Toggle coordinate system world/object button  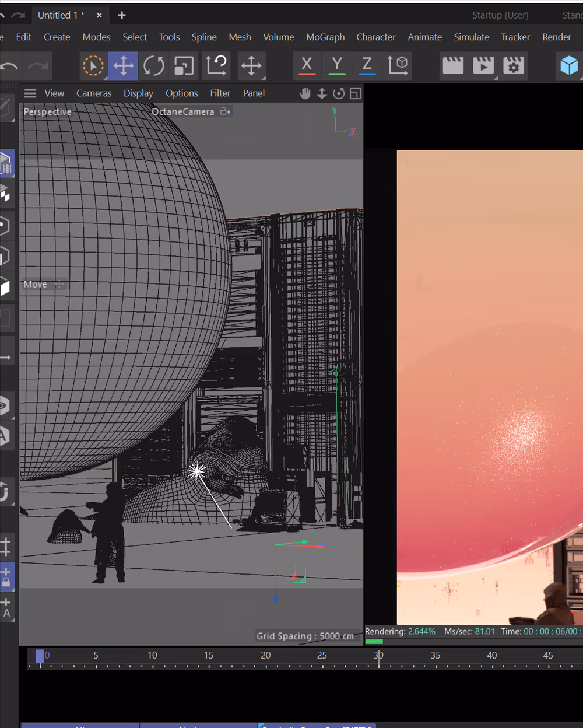click(398, 65)
